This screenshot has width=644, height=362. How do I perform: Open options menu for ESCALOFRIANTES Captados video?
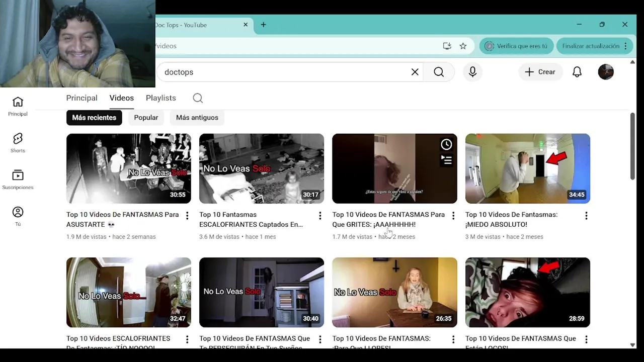320,216
